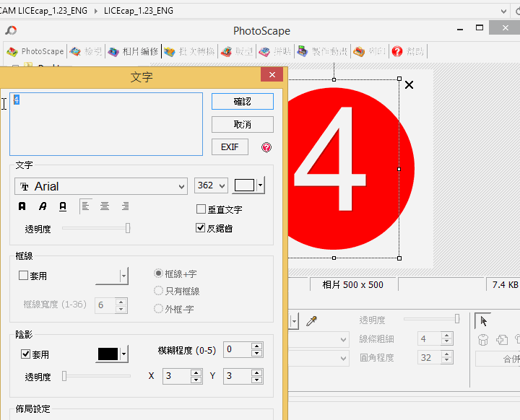Open the Arial font dropdown
The image size is (520, 420).
pos(101,186)
